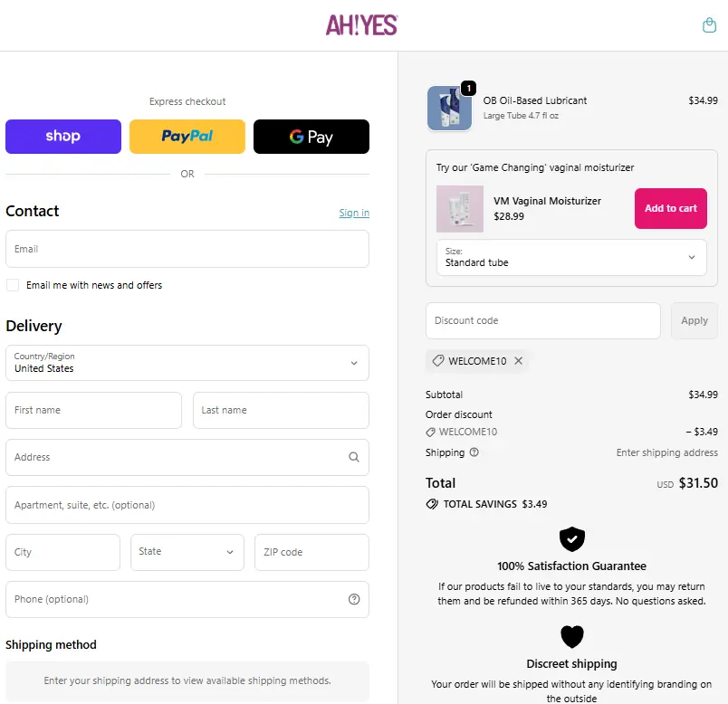This screenshot has width=728, height=704.
Task: Click the Sign in link
Action: click(x=354, y=213)
